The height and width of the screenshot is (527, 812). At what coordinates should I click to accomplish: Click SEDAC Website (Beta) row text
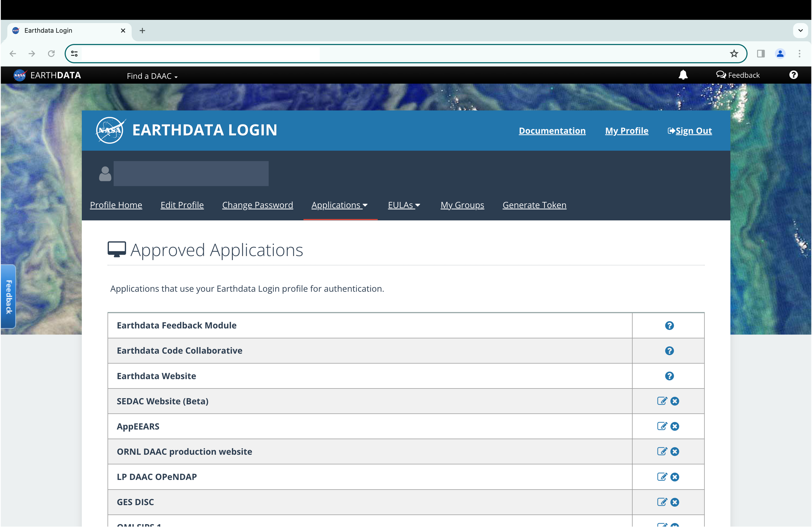click(x=162, y=401)
